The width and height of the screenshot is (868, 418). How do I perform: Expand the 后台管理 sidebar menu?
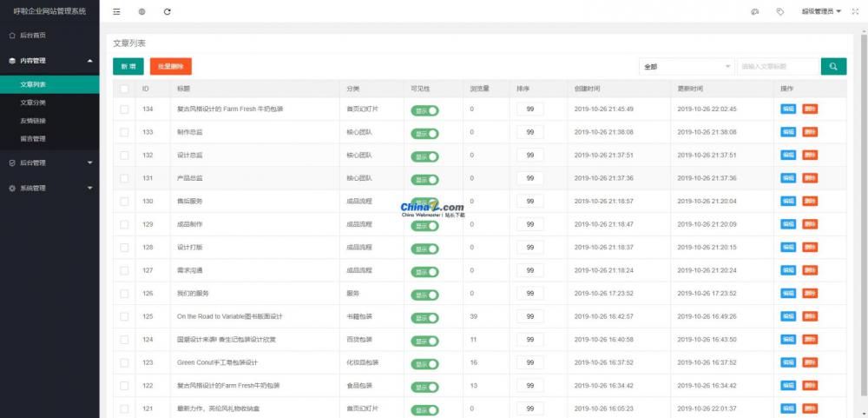[49, 163]
